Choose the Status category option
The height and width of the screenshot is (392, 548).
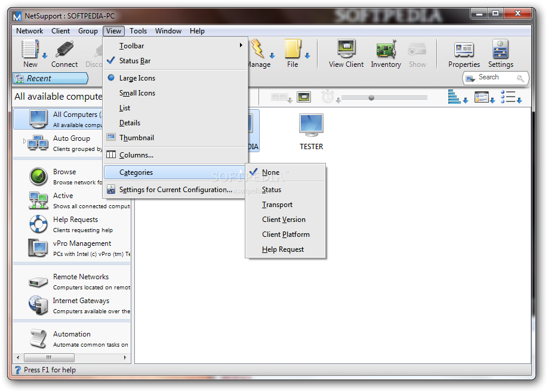point(285,190)
